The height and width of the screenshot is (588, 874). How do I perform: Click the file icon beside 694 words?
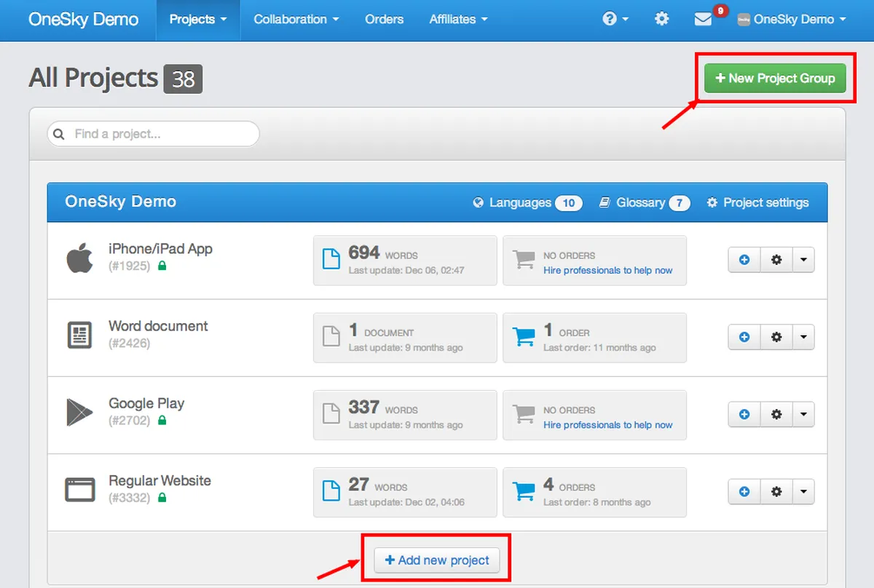[331, 260]
